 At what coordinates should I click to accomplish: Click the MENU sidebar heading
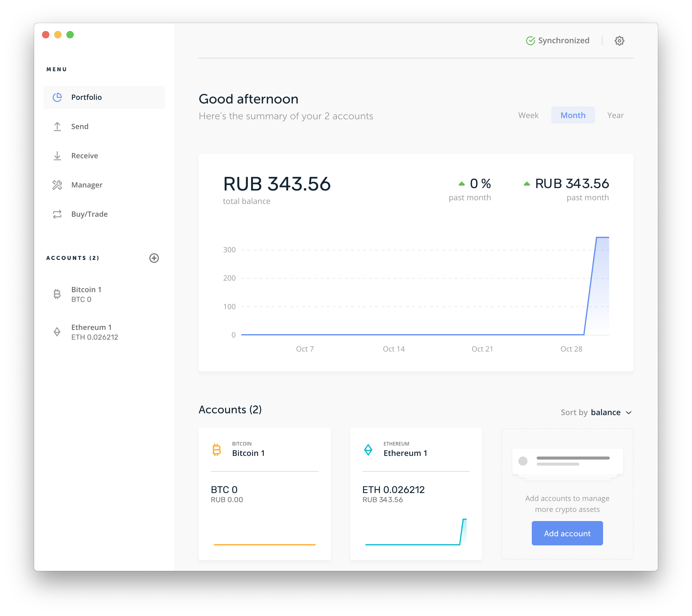coord(57,69)
